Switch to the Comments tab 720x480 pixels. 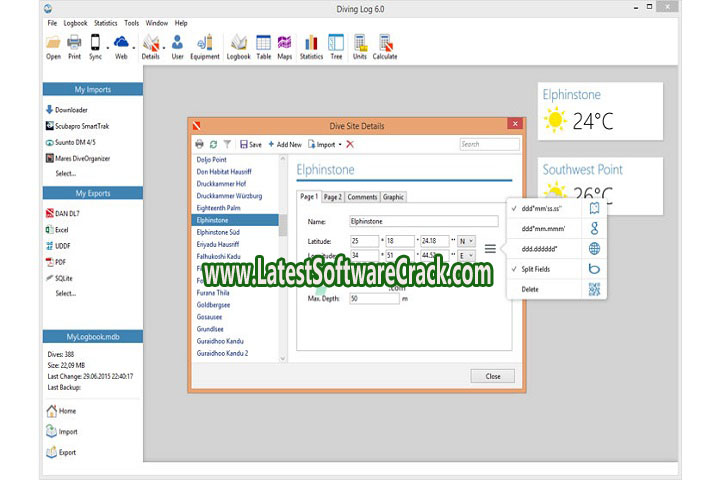[x=362, y=197]
